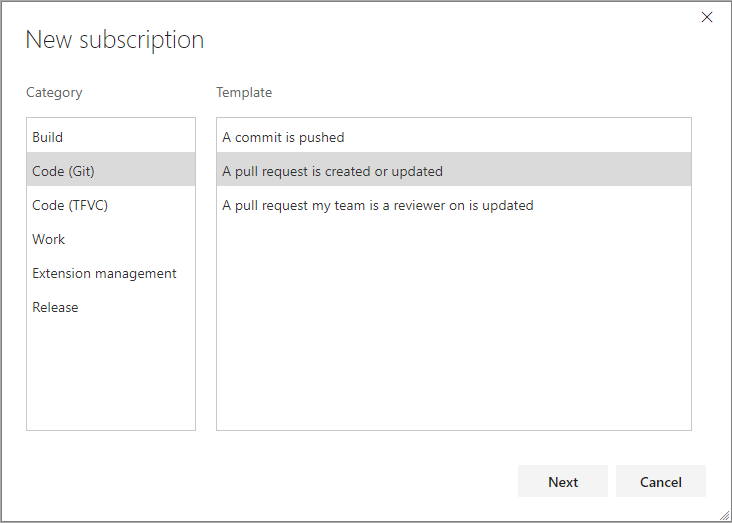732x523 pixels.
Task: Select the Extension management category
Action: click(111, 273)
